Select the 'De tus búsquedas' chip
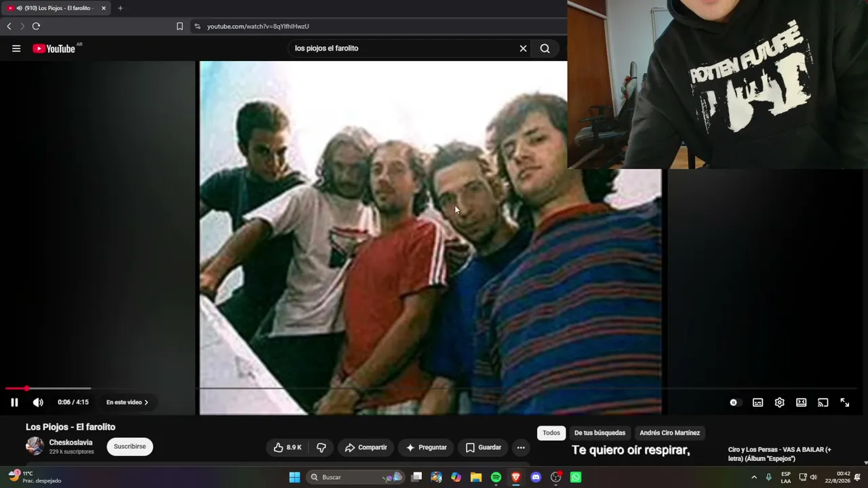Screen dimensions: 868x488 pos(600,433)
